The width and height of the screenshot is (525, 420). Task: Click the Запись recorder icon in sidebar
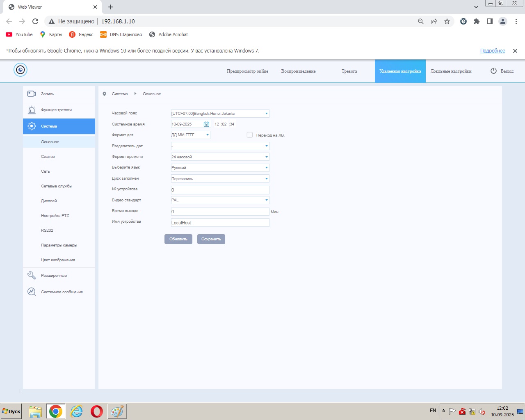[x=32, y=94]
